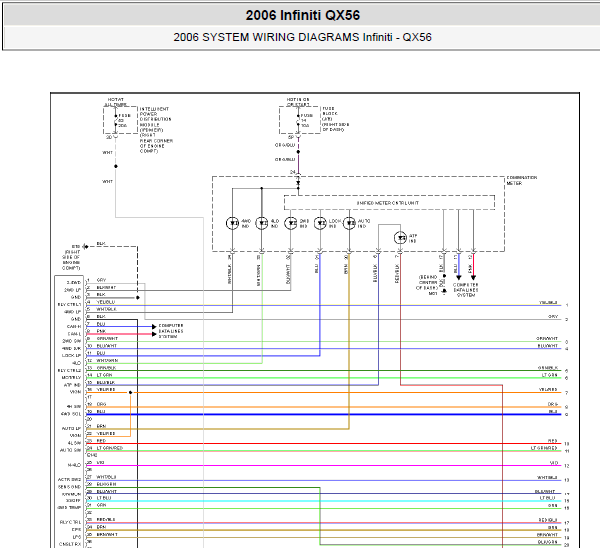Click combination meter terminal 24
This screenshot has height=548, width=600.
pyautogui.click(x=293, y=173)
